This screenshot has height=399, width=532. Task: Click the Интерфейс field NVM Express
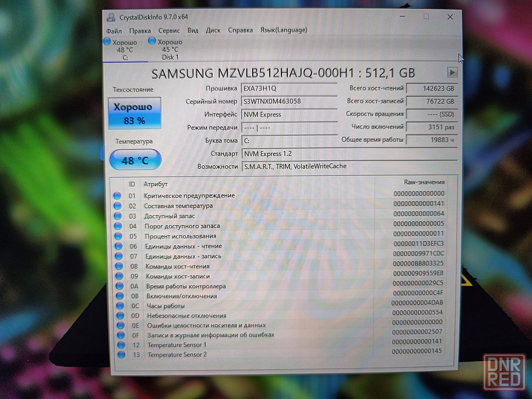289,115
